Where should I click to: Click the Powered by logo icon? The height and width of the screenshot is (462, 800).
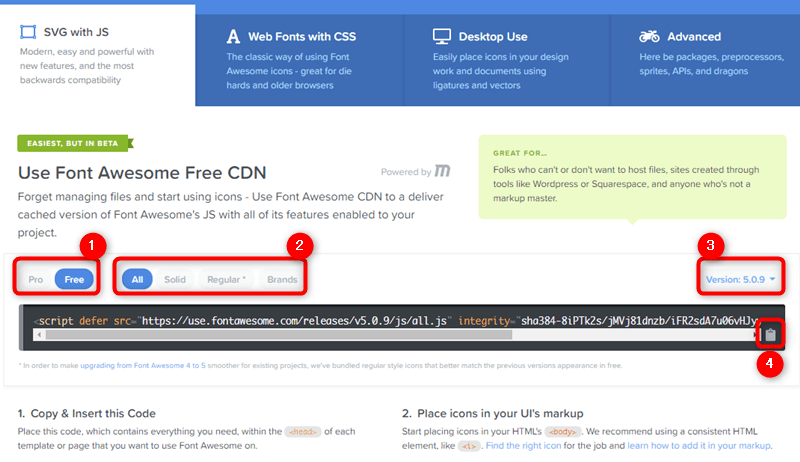(x=441, y=172)
